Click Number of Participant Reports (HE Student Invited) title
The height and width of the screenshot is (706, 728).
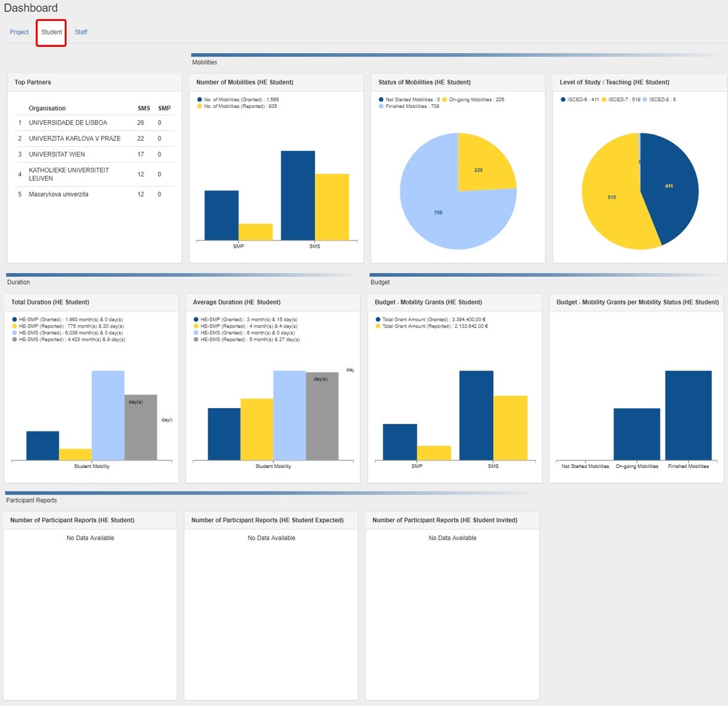(x=445, y=520)
